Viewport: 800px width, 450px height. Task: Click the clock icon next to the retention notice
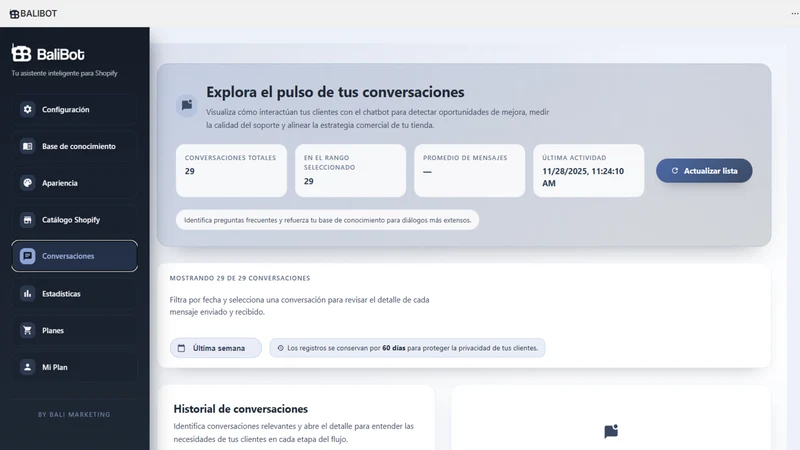coord(281,348)
